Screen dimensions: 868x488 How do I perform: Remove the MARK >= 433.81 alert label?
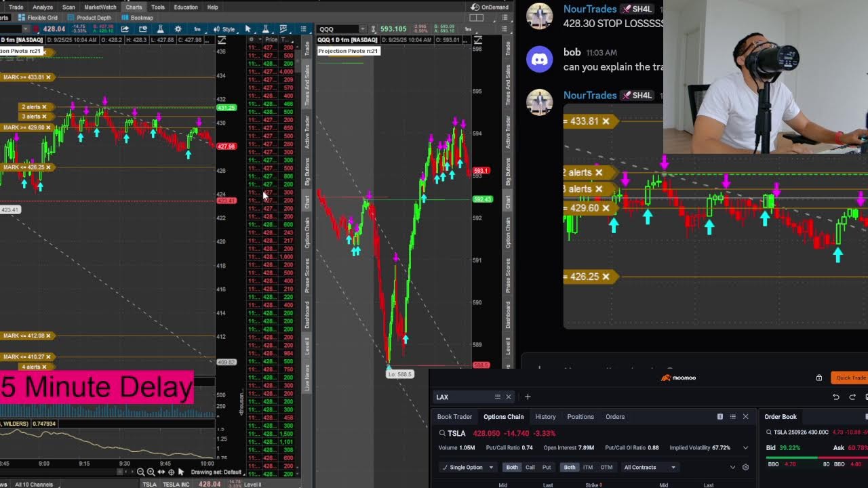click(x=48, y=77)
